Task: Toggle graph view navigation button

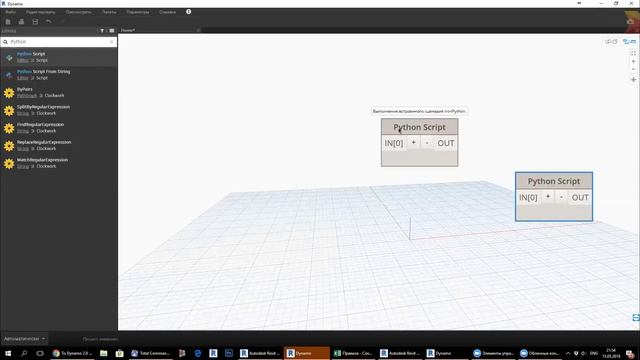Action: click(629, 42)
